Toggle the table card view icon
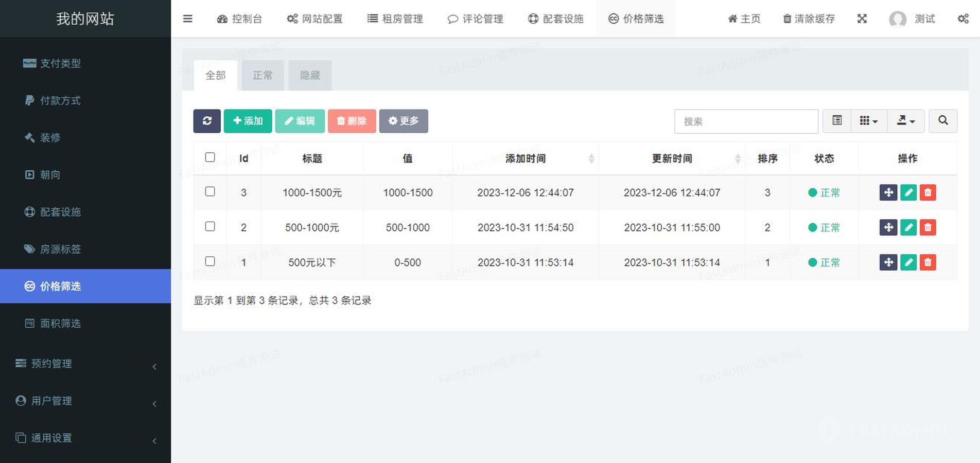This screenshot has height=463, width=980. pyautogui.click(x=837, y=121)
